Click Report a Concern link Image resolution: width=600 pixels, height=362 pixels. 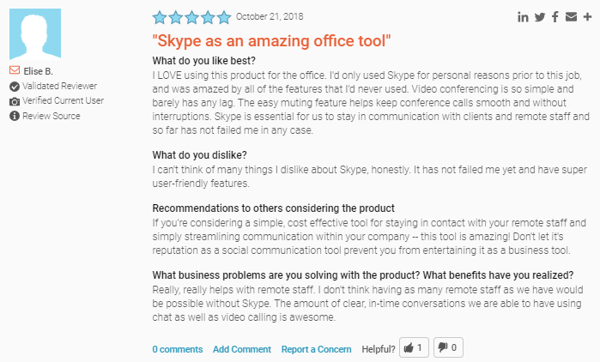pyautogui.click(x=316, y=349)
